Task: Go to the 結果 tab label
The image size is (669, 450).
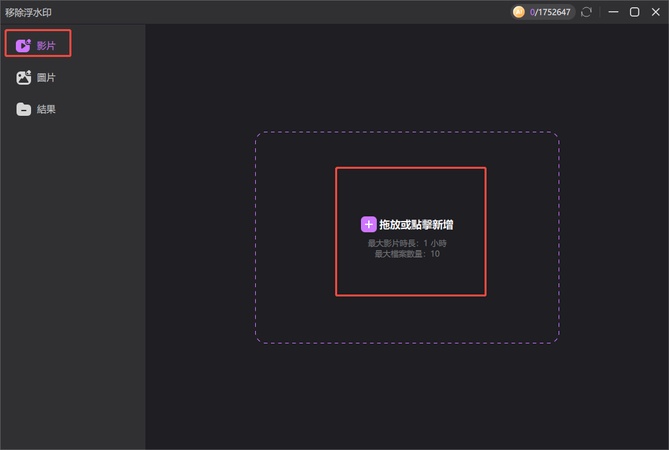Action: pyautogui.click(x=46, y=109)
